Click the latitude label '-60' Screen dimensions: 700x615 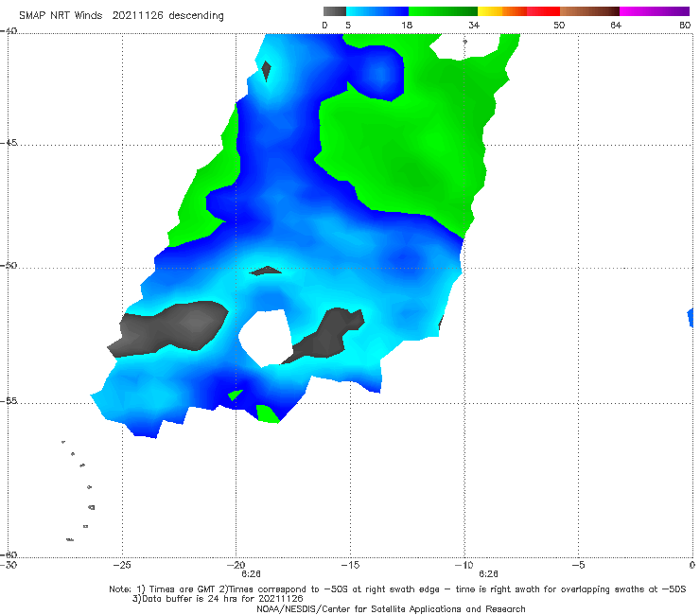[x=9, y=554]
